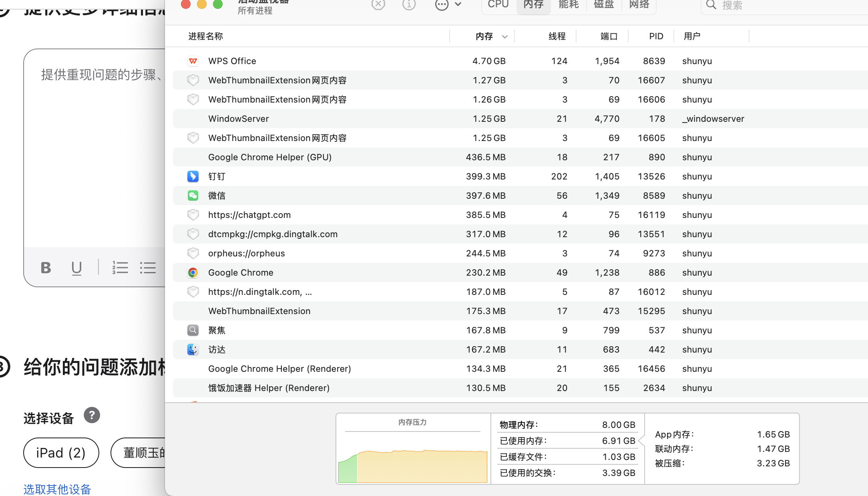The image size is (868, 496).
Task: Click the Finder (访达) process icon
Action: point(193,349)
